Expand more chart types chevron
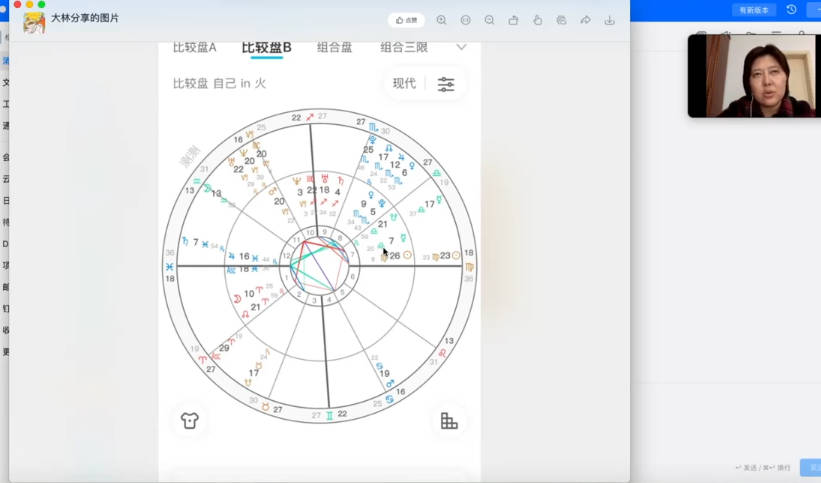Image resolution: width=821 pixels, height=483 pixels. (x=461, y=47)
